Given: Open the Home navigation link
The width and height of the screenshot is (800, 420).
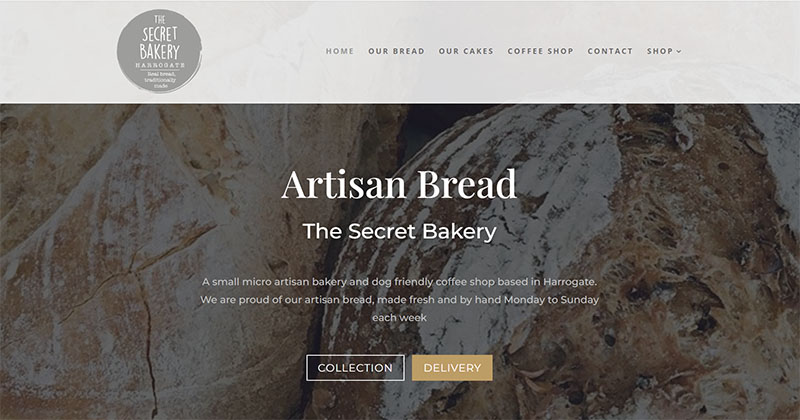Looking at the screenshot, I should tap(340, 51).
